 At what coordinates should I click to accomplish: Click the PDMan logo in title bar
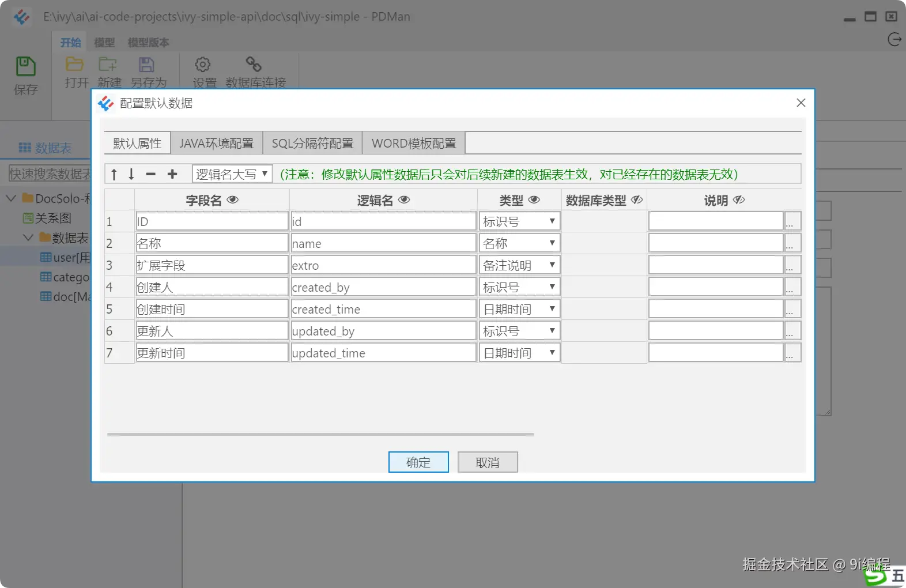click(22, 17)
